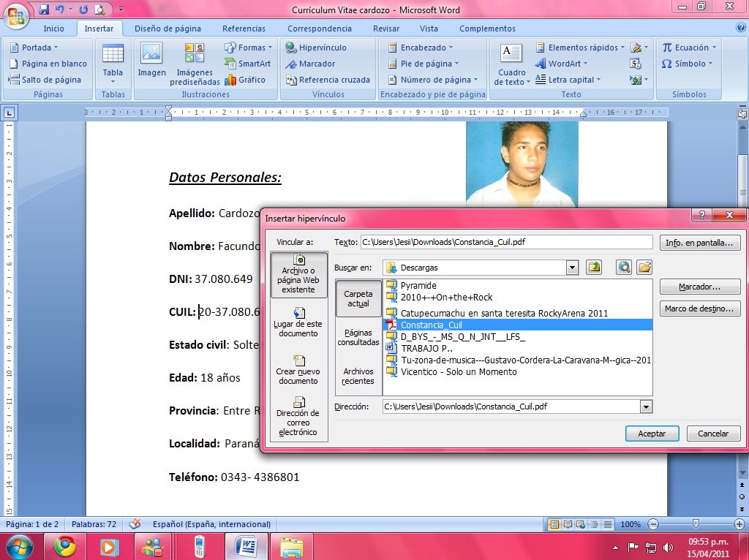Click the Aceptar button
Viewport: 749px width, 560px height.
click(652, 434)
